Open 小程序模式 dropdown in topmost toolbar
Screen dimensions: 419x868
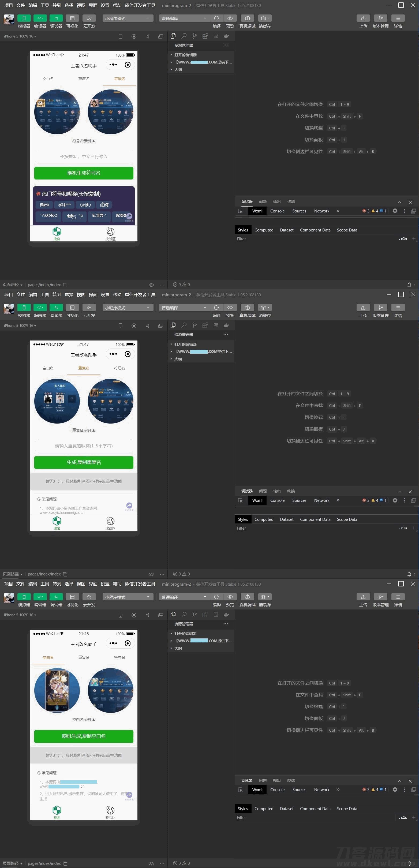pyautogui.click(x=128, y=18)
